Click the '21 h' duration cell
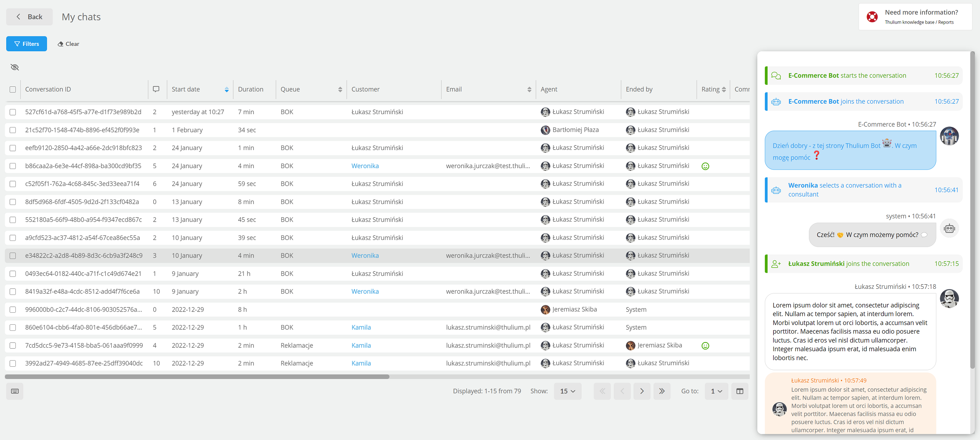The width and height of the screenshot is (980, 440). pos(244,273)
